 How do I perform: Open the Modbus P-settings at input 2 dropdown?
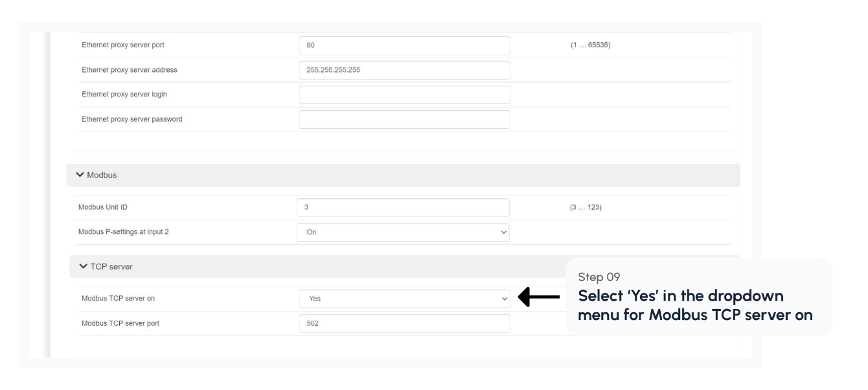(404, 232)
